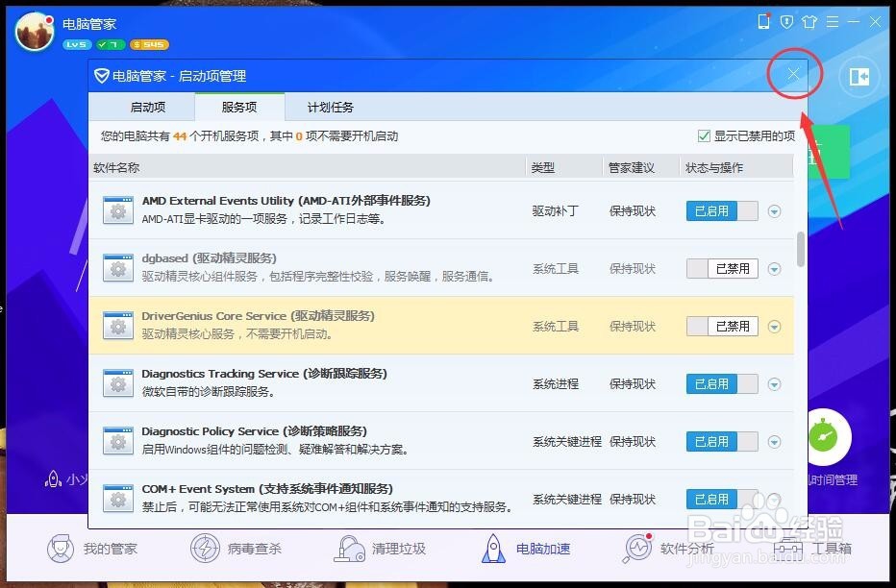The height and width of the screenshot is (588, 896).
Task: Click the Diagnostic Policy Service gear icon
Action: point(117,441)
